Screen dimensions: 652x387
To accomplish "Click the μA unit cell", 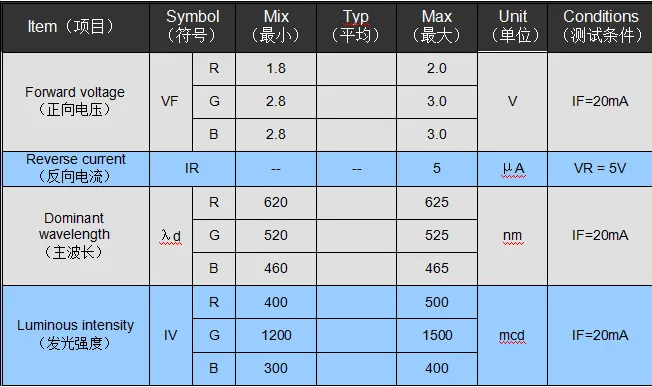I will point(513,169).
